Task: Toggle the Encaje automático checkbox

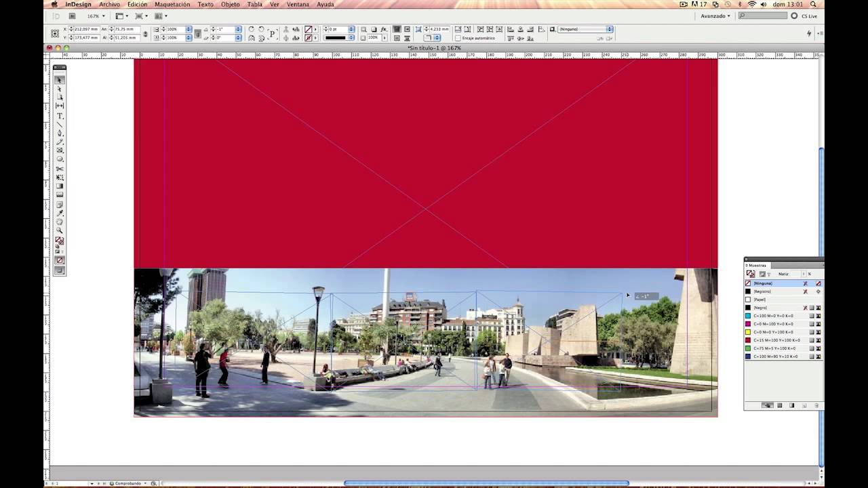Action: point(458,38)
